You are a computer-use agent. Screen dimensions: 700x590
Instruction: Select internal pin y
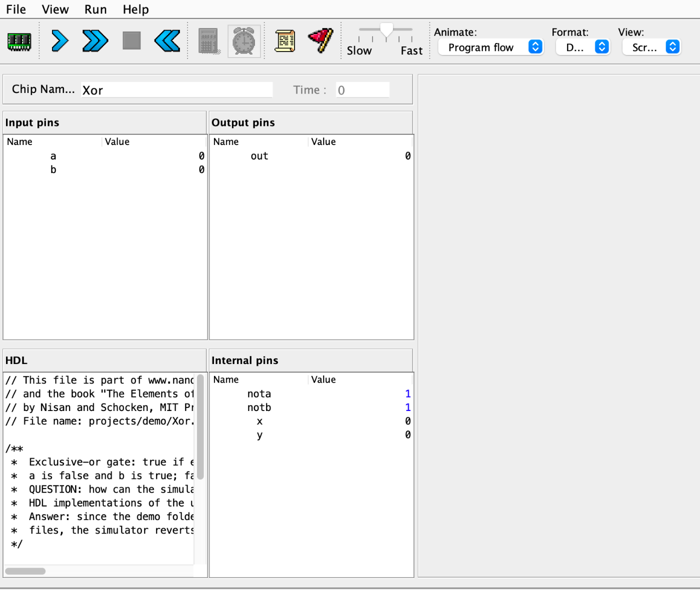[x=259, y=435]
